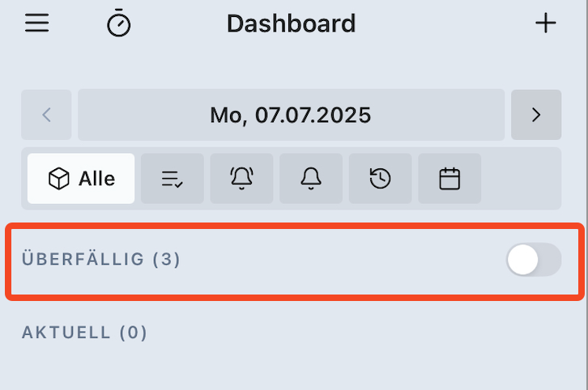Viewport: 588px width, 390px height.
Task: Show the checklist tasks filter
Action: tap(173, 178)
